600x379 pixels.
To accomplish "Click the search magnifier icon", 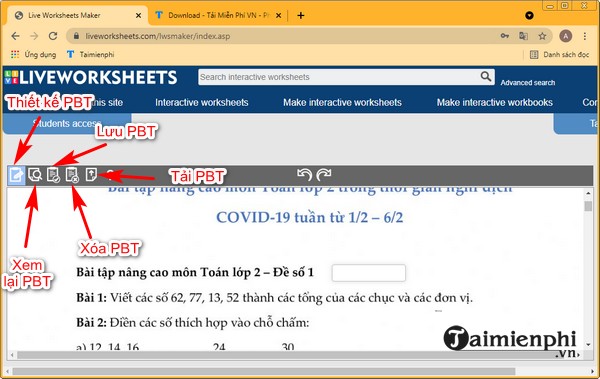I will pyautogui.click(x=486, y=77).
